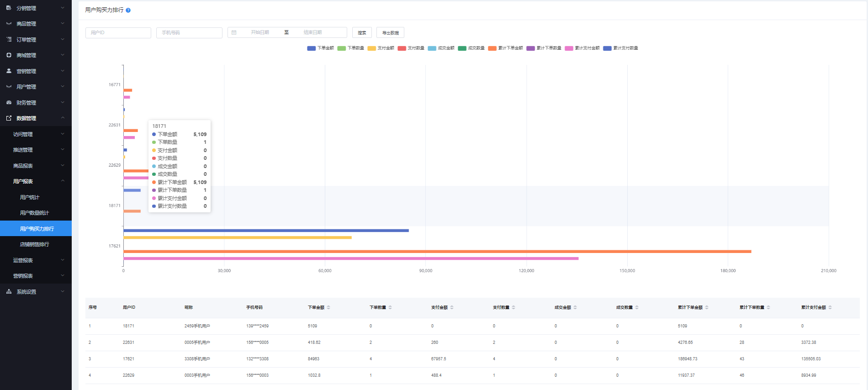Click the 订单管理 list icon

click(x=9, y=39)
